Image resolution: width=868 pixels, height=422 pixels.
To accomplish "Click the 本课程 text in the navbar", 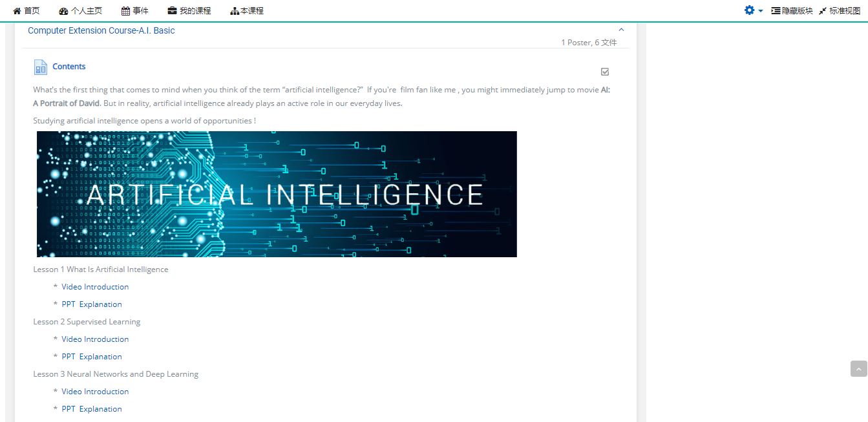I will click(252, 11).
